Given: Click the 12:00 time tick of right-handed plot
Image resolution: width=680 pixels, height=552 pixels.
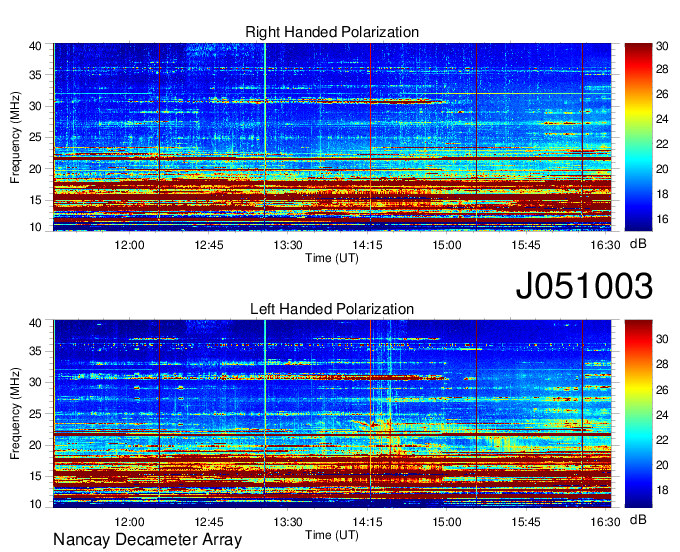Looking at the screenshot, I should [x=129, y=245].
